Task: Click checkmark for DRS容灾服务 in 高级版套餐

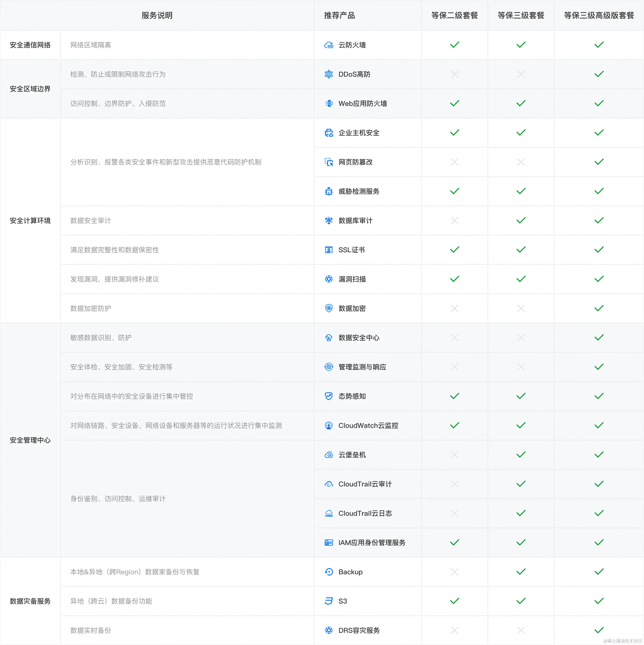Action: point(599,630)
